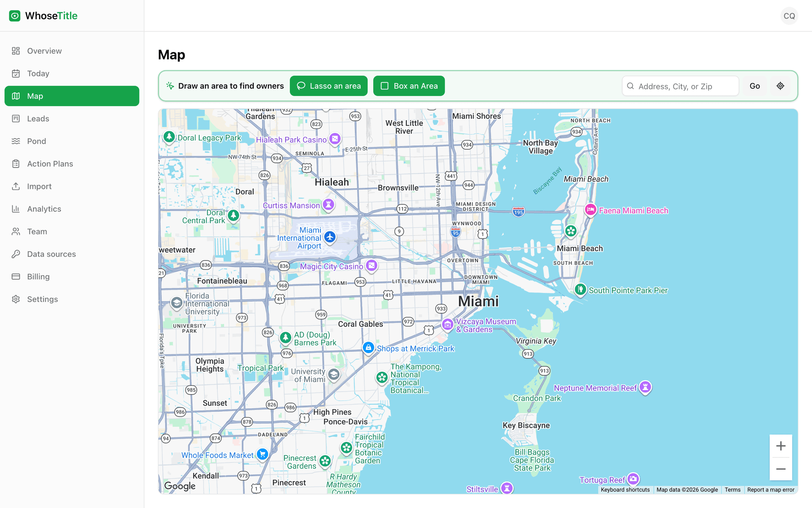Open the CQ user avatar menu

[x=789, y=16]
